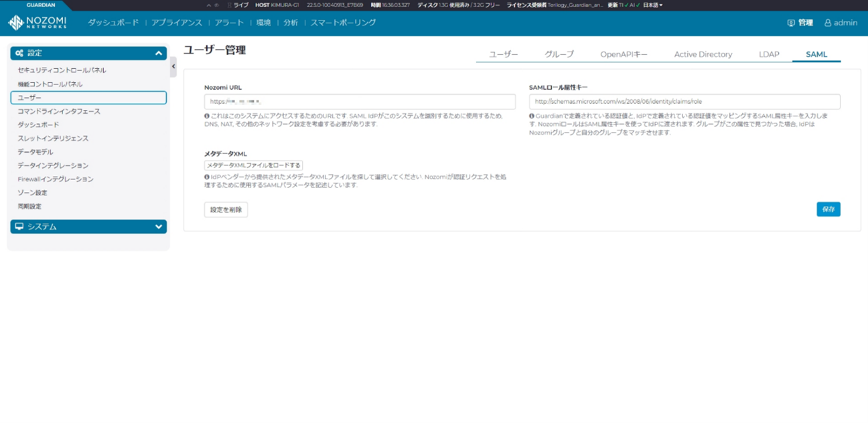The width and height of the screenshot is (868, 423).
Task: Collapse the 設定 section via its chevron
Action: (x=157, y=52)
